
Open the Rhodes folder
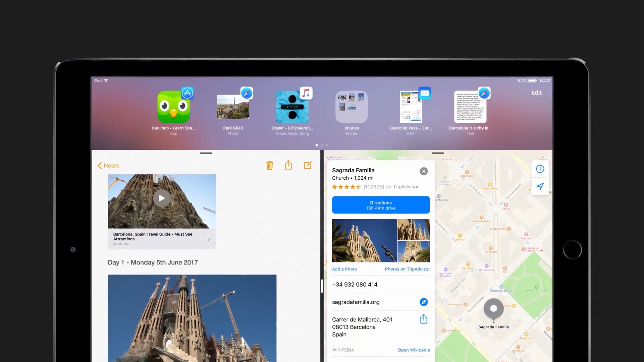click(x=352, y=107)
